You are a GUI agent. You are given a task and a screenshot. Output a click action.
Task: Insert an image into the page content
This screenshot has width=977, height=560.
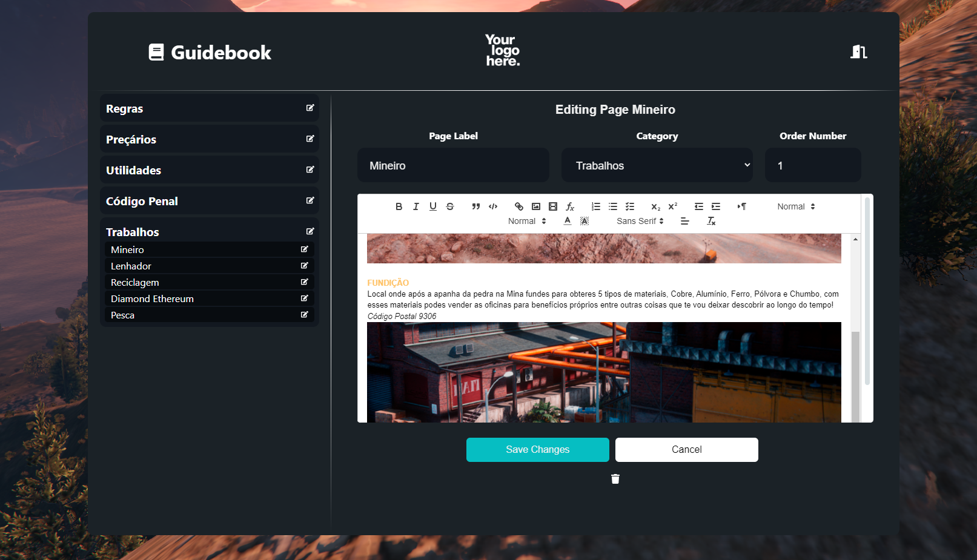[536, 206]
